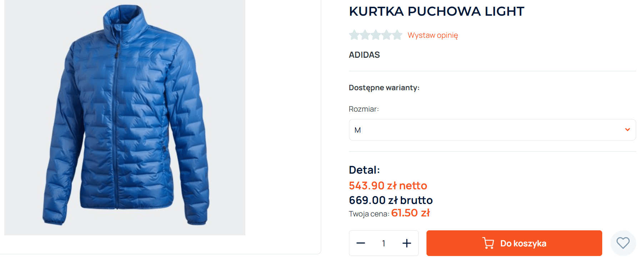Decrease quantity with the minus button
The image size is (644, 261).
pos(361,243)
